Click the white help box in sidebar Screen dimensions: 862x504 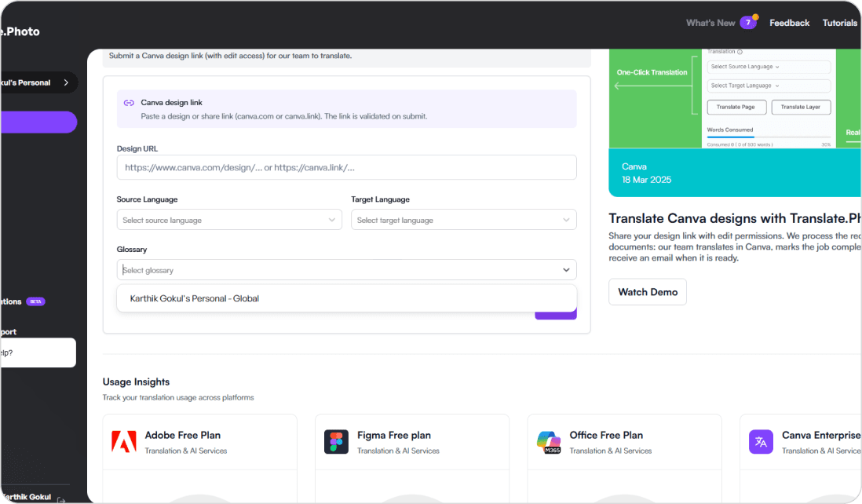[x=38, y=352]
